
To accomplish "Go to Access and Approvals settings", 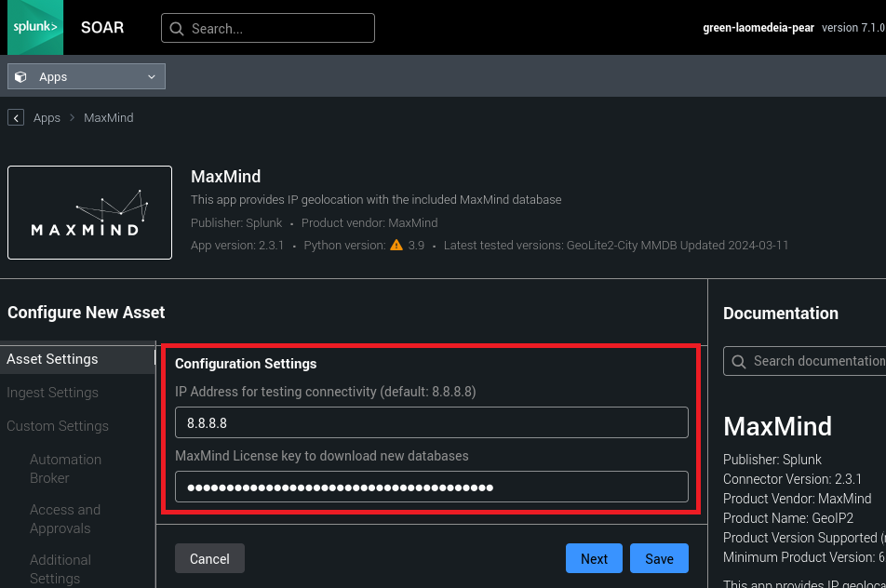I will (65, 518).
